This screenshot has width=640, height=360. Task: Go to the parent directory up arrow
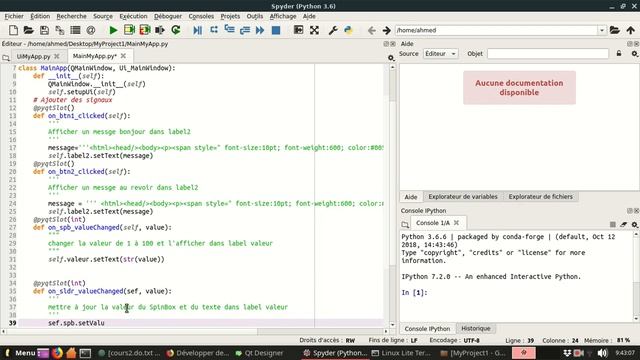[631, 30]
